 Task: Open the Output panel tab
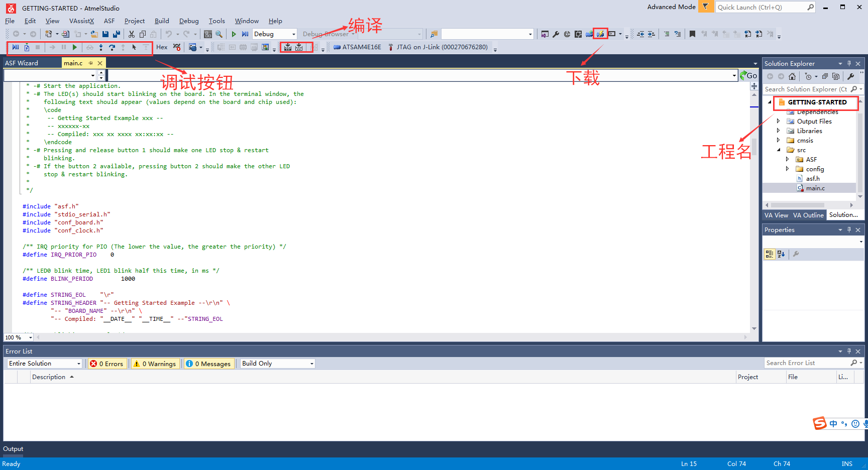pyautogui.click(x=13, y=449)
